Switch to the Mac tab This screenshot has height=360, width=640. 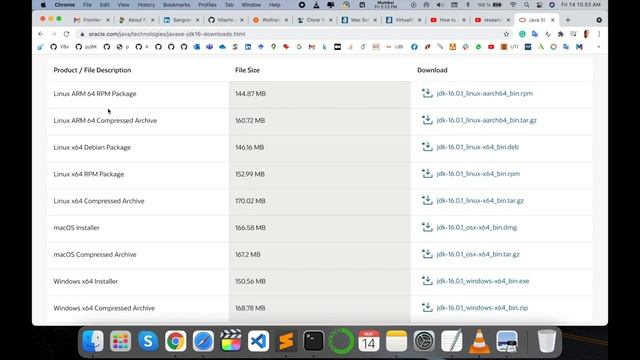pos(359,20)
